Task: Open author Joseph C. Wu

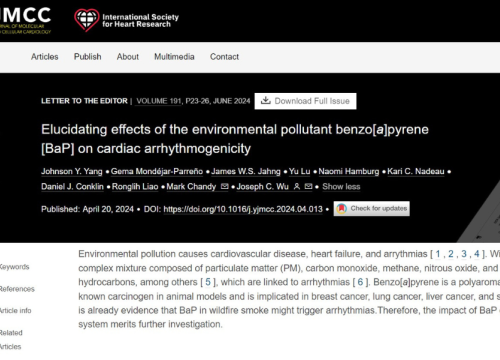Action: pyautogui.click(x=263, y=187)
